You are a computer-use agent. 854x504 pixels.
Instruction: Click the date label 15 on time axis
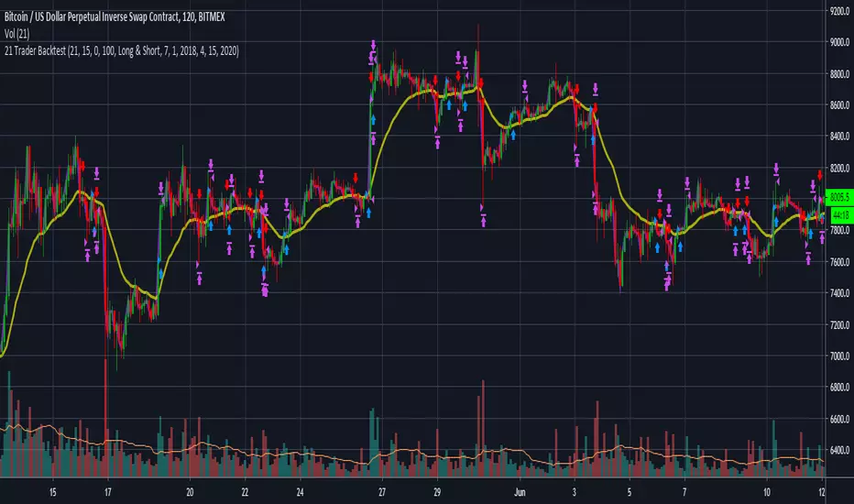click(x=53, y=493)
